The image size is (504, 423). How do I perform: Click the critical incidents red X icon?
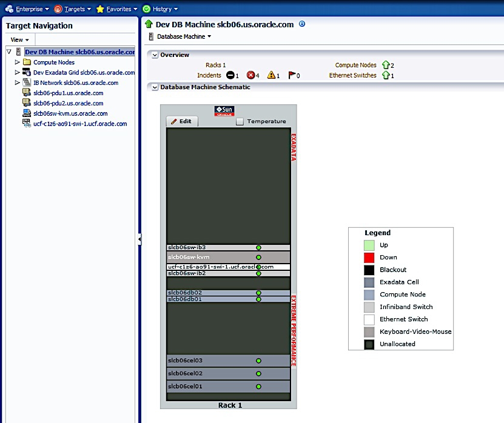[250, 76]
